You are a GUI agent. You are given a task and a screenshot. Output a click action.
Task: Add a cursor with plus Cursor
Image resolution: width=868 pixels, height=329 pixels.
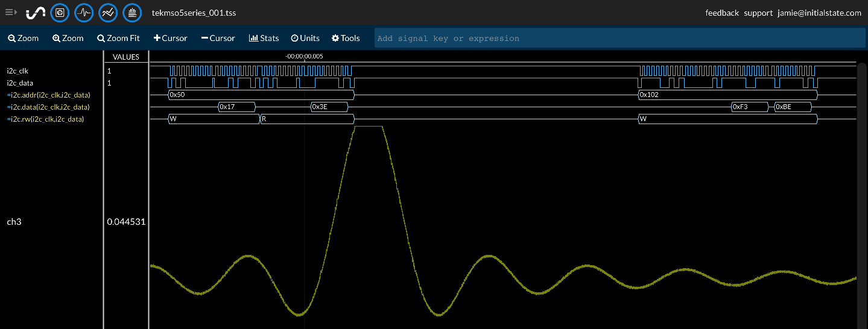[x=170, y=38]
